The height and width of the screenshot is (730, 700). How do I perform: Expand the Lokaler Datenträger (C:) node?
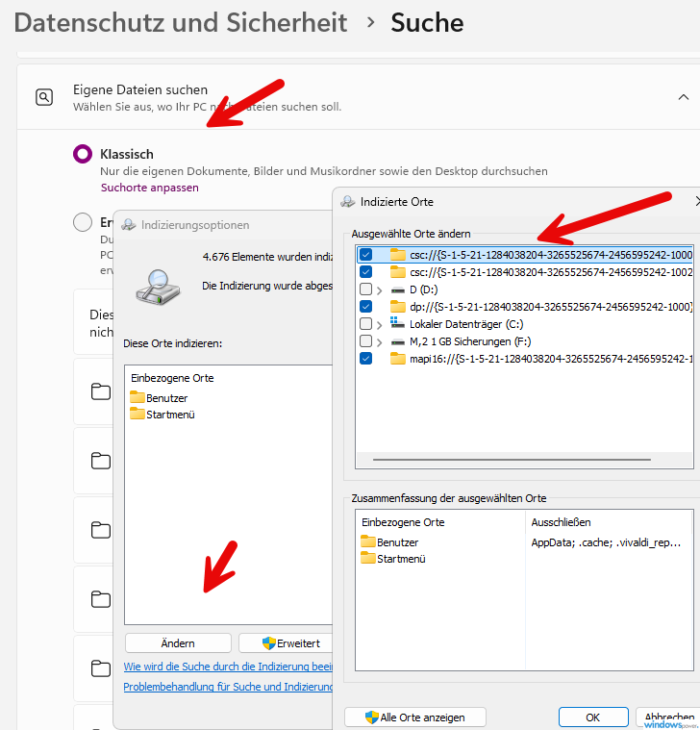tap(379, 325)
